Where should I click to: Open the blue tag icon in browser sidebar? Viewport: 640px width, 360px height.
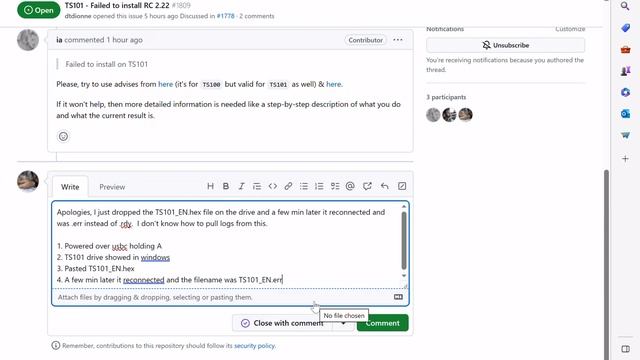625,28
